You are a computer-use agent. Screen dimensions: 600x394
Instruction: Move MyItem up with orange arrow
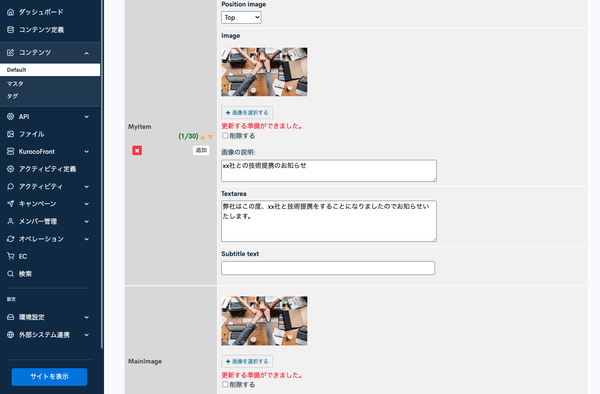[x=203, y=137]
